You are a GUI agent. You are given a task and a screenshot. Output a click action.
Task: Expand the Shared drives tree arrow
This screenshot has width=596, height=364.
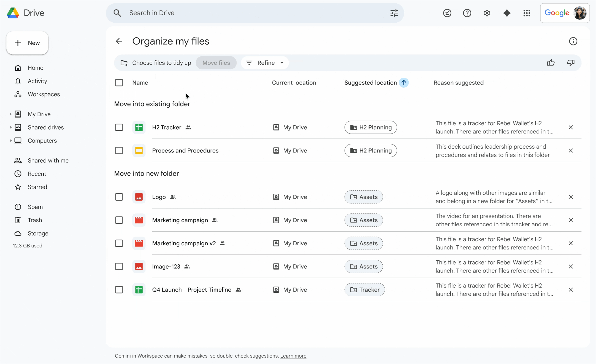pos(11,127)
